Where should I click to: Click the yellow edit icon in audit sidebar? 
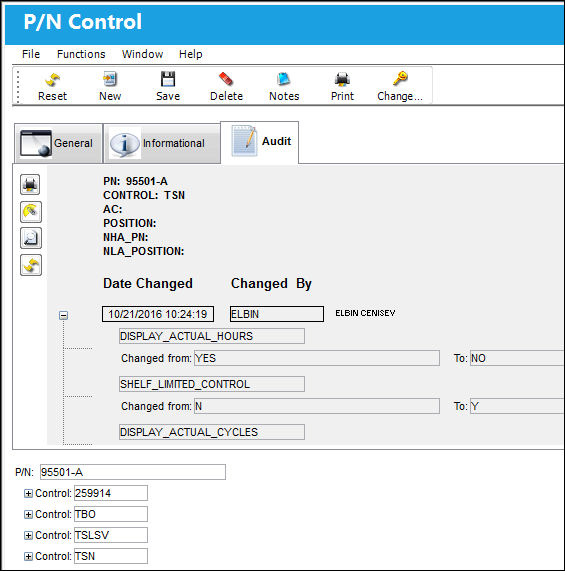pyautogui.click(x=30, y=212)
